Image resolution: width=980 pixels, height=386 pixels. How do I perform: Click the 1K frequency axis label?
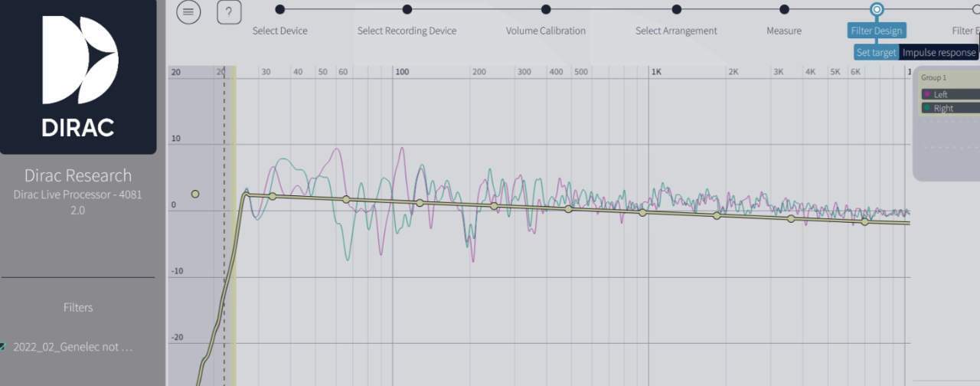[x=656, y=71]
